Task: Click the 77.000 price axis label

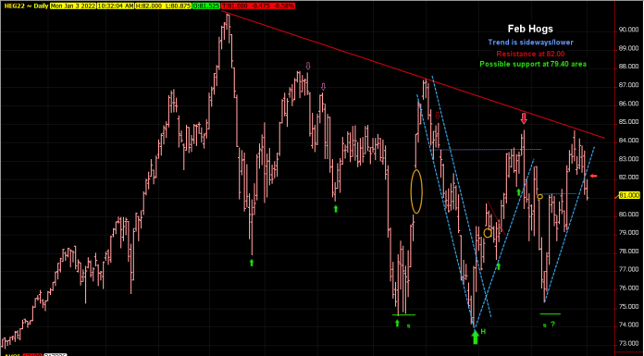Action: click(x=629, y=270)
